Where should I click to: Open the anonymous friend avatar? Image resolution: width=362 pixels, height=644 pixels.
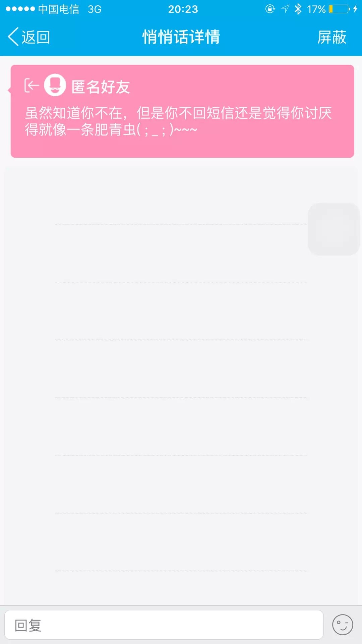click(55, 85)
